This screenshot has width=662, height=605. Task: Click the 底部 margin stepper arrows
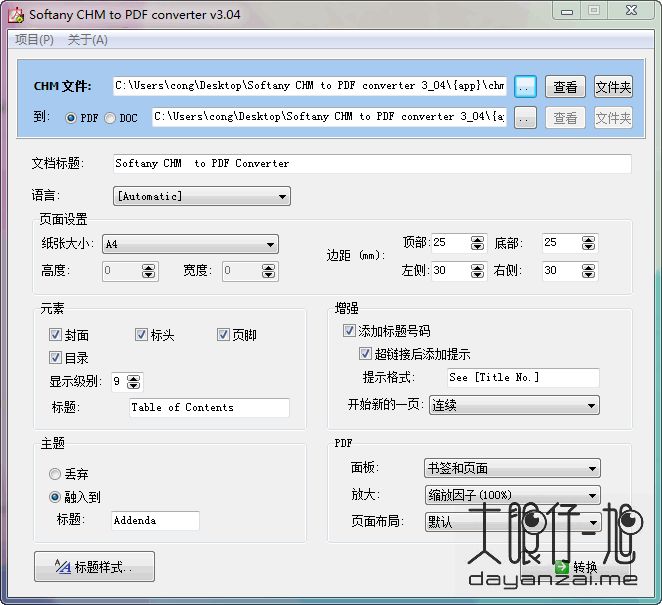click(589, 243)
